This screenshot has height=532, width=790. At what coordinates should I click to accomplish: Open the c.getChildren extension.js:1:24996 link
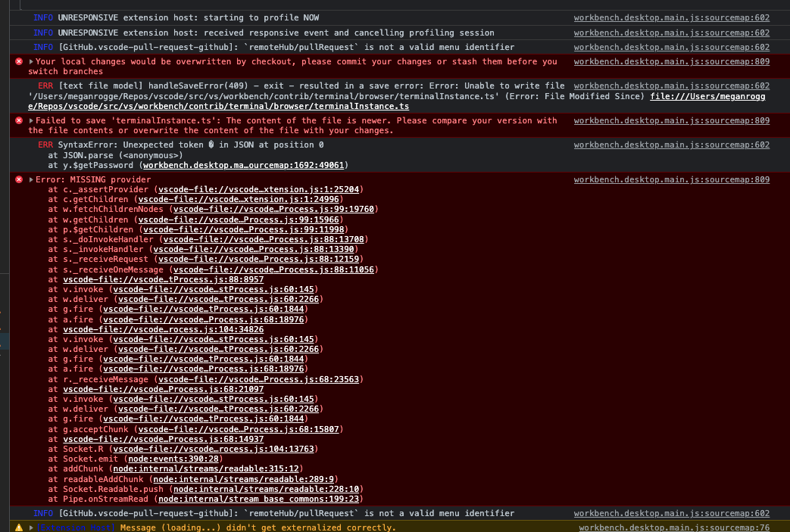click(x=239, y=200)
